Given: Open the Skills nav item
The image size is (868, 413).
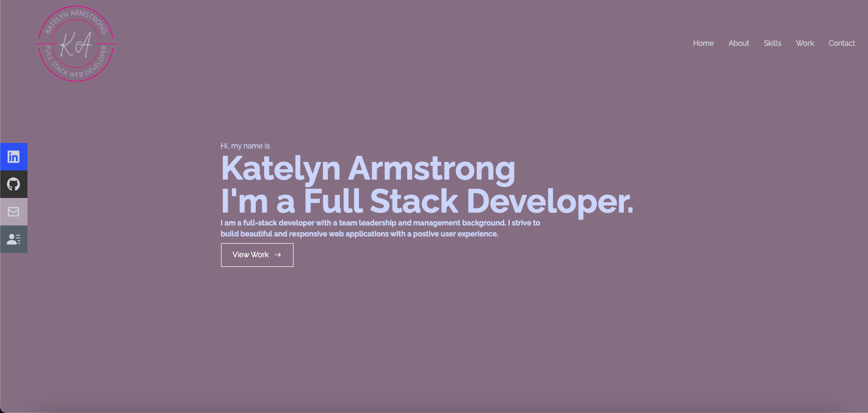Looking at the screenshot, I should (772, 43).
